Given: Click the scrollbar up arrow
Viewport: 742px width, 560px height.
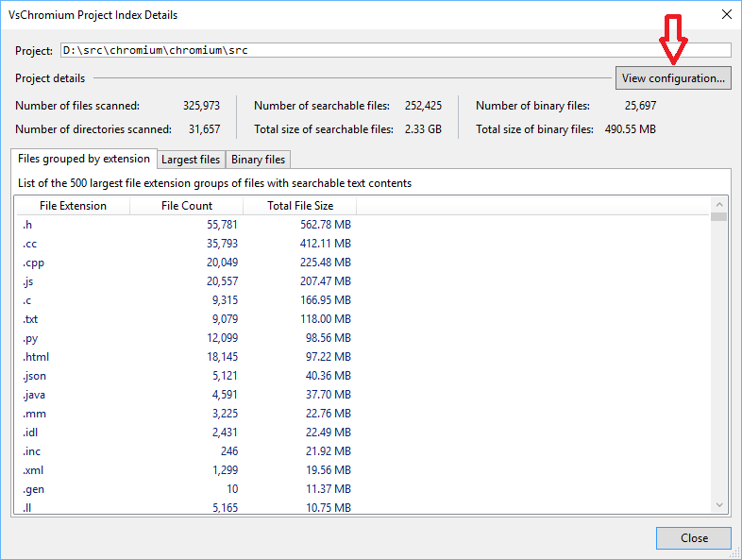Looking at the screenshot, I should pyautogui.click(x=719, y=205).
